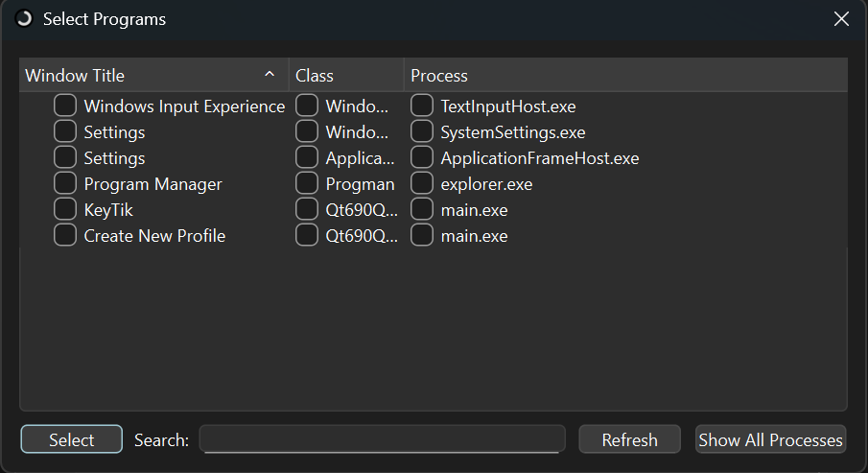Click the KeyTik row title text
The height and width of the screenshot is (473, 868).
point(108,210)
